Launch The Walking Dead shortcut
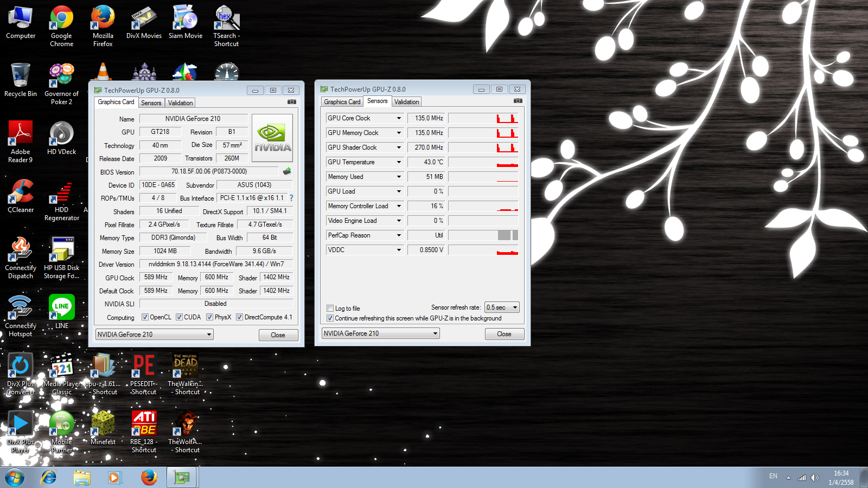868x488 pixels. tap(186, 374)
